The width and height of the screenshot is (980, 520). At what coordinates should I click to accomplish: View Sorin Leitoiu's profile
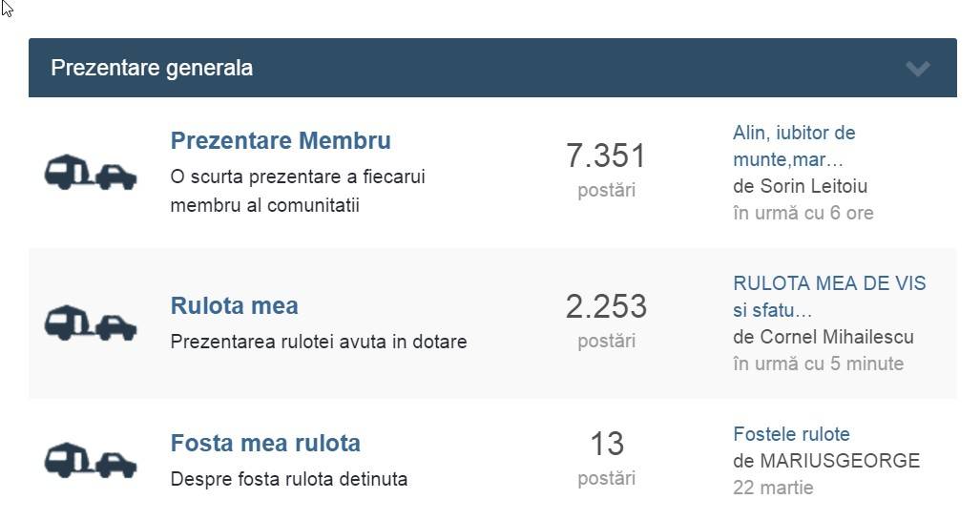(x=813, y=186)
